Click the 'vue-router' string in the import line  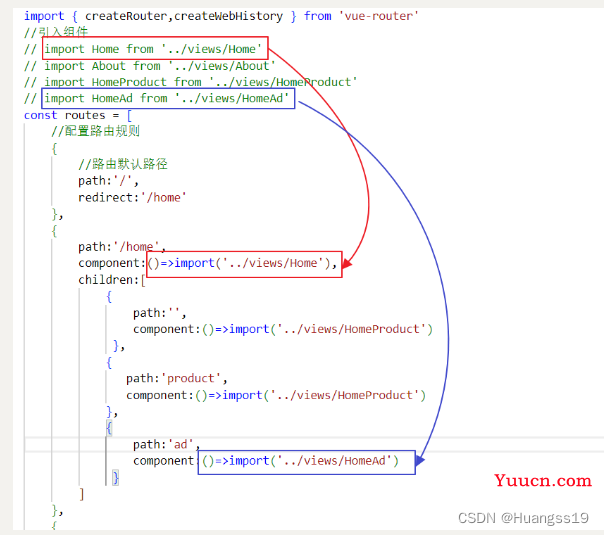[x=378, y=16]
